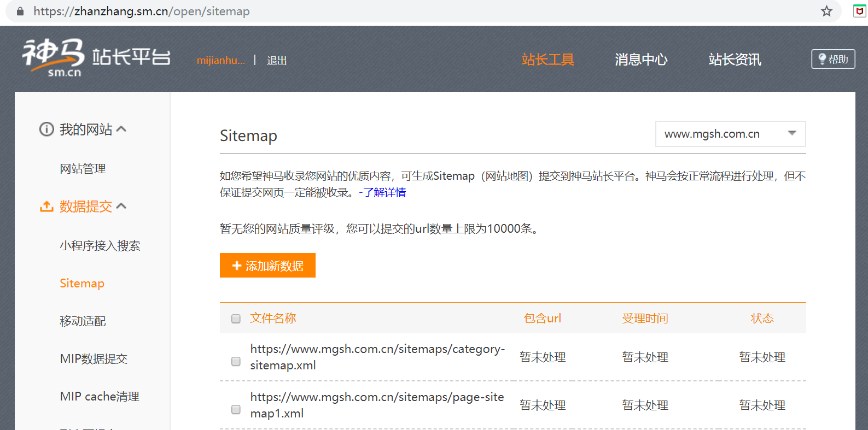Screen dimensions: 868x430
Task: Open 移动适配 in the sidebar
Action: [x=83, y=321]
